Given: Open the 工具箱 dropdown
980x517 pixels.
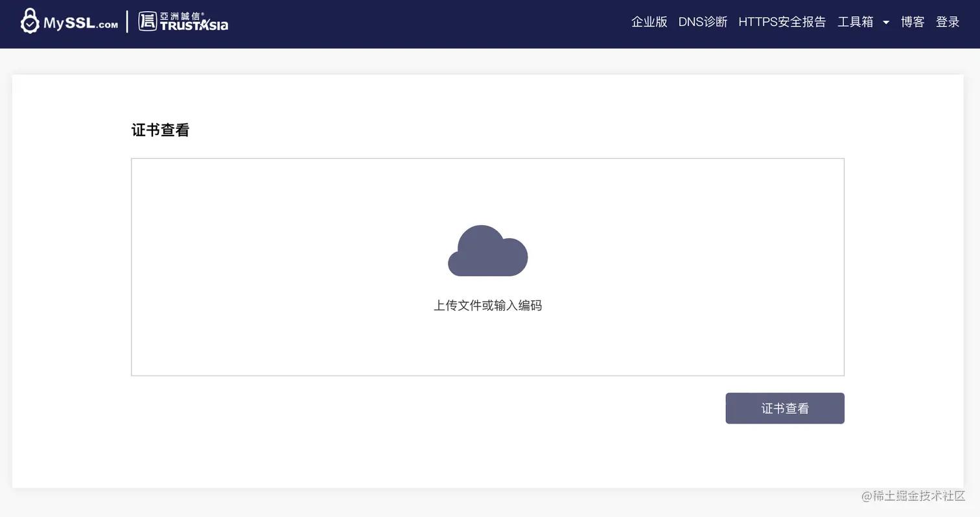Looking at the screenshot, I should 855,21.
